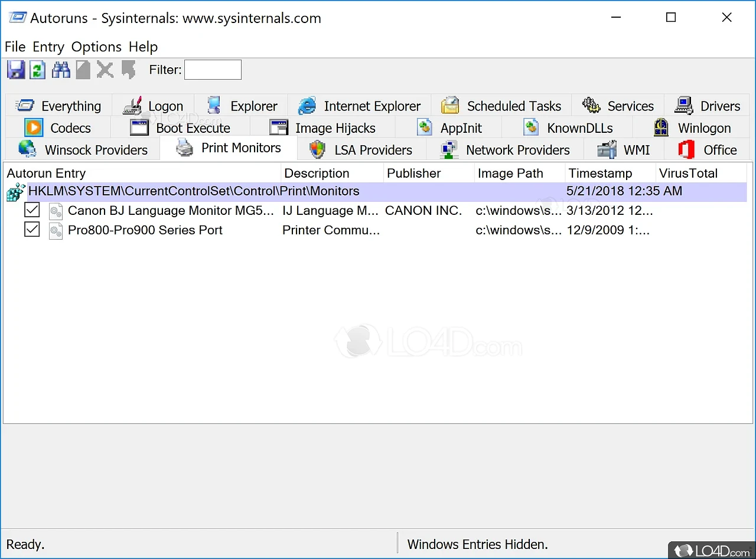Screen dimensions: 756x559
Task: Switch to the LSA Providers tab
Action: 361,150
